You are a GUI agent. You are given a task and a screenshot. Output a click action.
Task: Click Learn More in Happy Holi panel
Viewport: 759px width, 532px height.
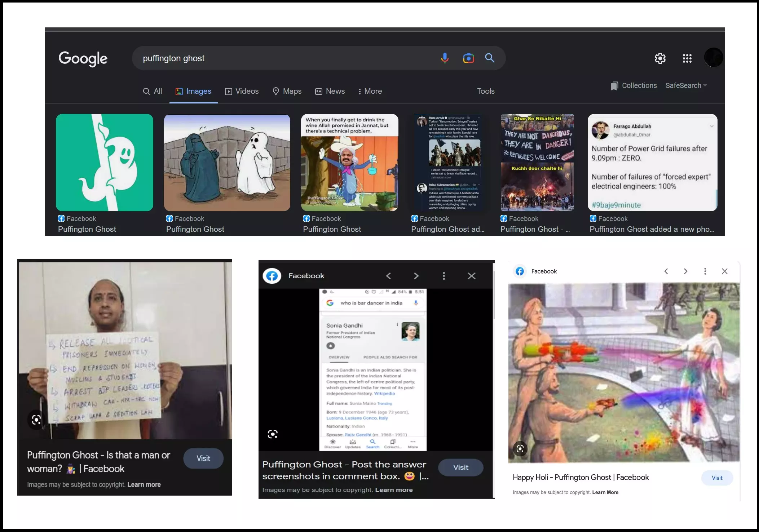(605, 492)
